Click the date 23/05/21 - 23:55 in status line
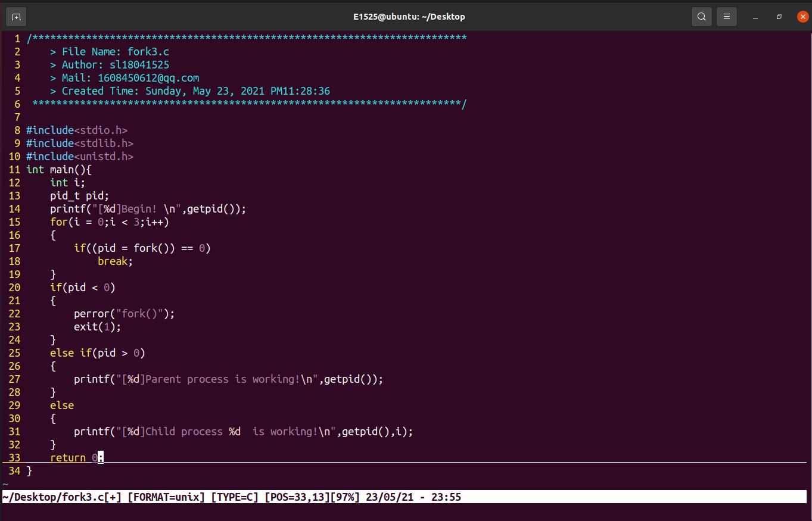The width and height of the screenshot is (812, 521). point(413,497)
